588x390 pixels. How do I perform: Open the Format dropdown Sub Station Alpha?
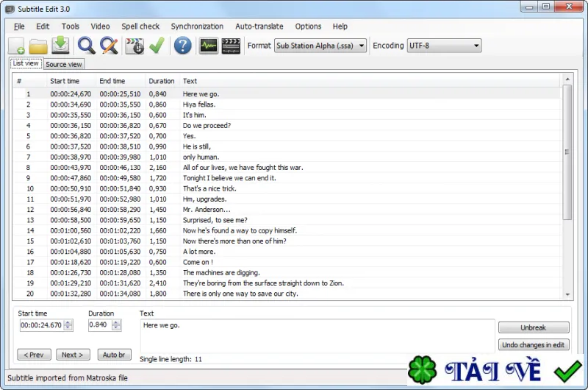click(x=320, y=46)
